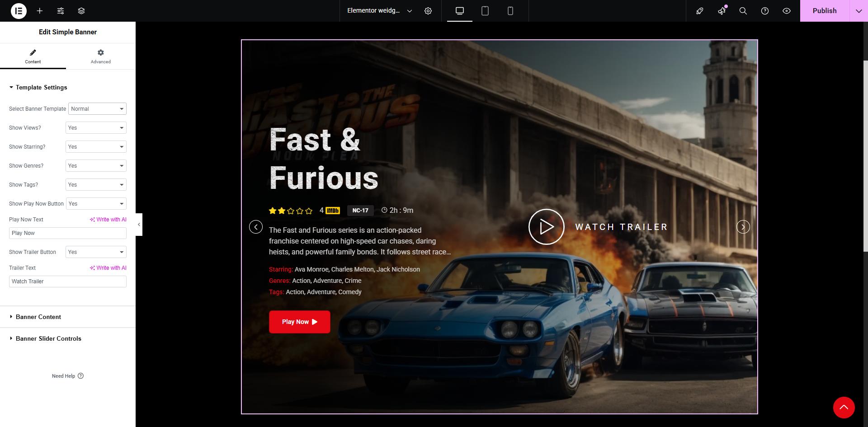Open Select Banner Template dropdown

tap(97, 109)
